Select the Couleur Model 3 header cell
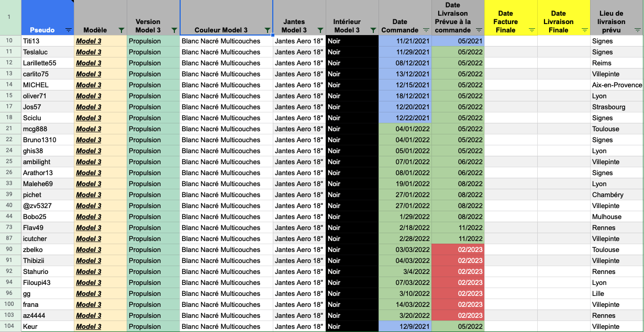 pyautogui.click(x=226, y=17)
